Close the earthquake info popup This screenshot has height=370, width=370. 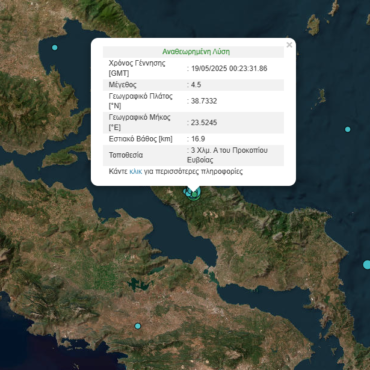pyautogui.click(x=289, y=45)
